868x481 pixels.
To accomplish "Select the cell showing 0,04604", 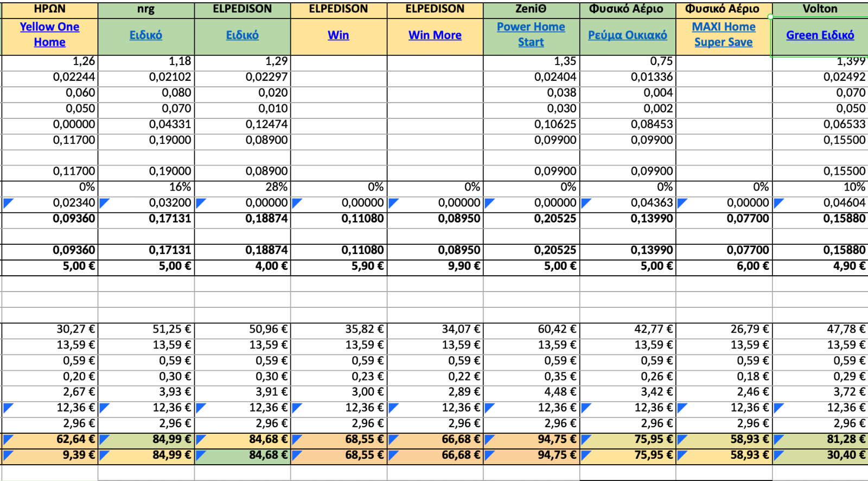I will click(x=820, y=204).
